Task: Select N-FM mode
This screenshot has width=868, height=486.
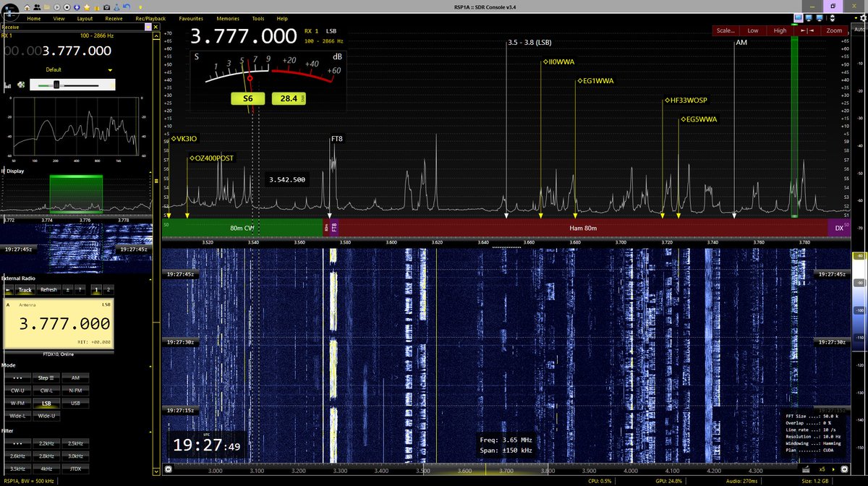Action: click(x=75, y=391)
